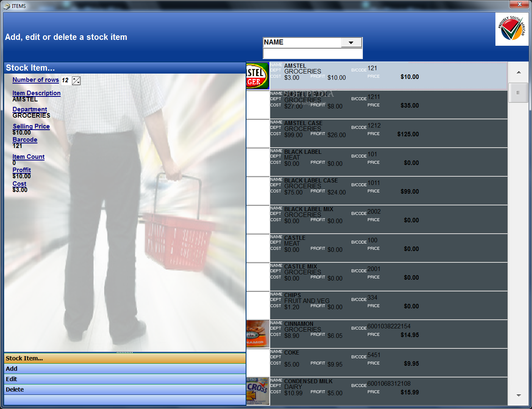Select the AMSTEL CASE item row
The width and height of the screenshot is (532, 409).
[377, 133]
